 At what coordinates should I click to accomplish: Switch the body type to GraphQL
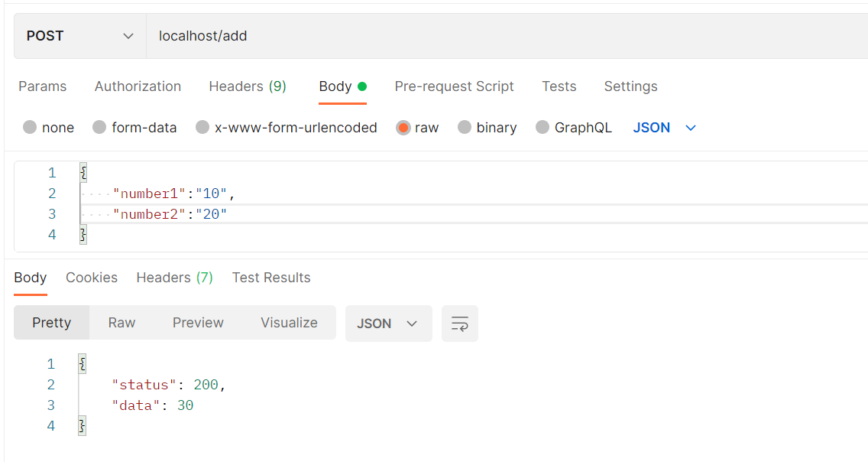pyautogui.click(x=574, y=128)
